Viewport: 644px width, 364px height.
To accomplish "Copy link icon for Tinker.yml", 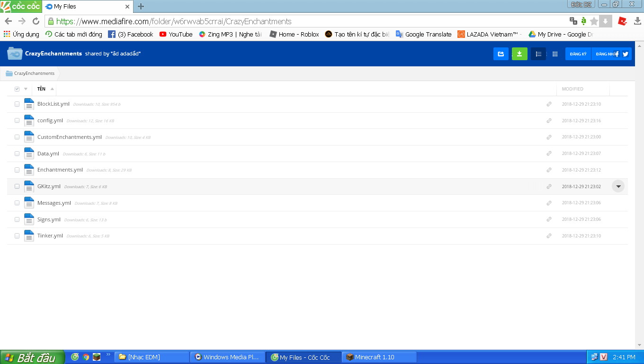I will pyautogui.click(x=549, y=236).
